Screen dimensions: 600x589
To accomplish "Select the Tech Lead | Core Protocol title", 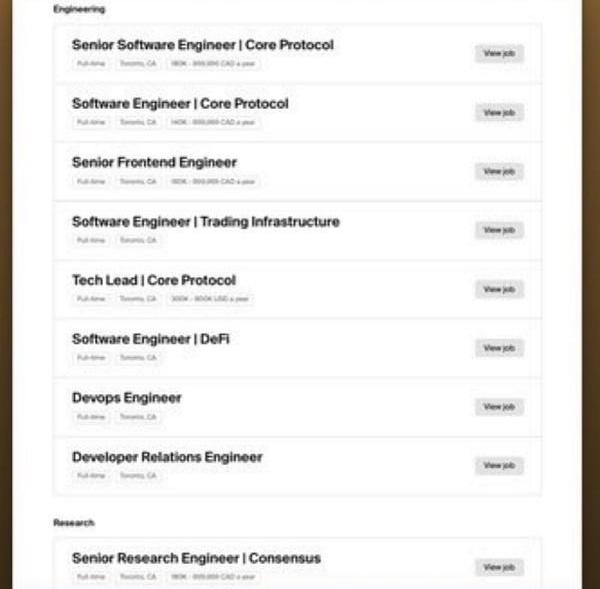I will 153,280.
